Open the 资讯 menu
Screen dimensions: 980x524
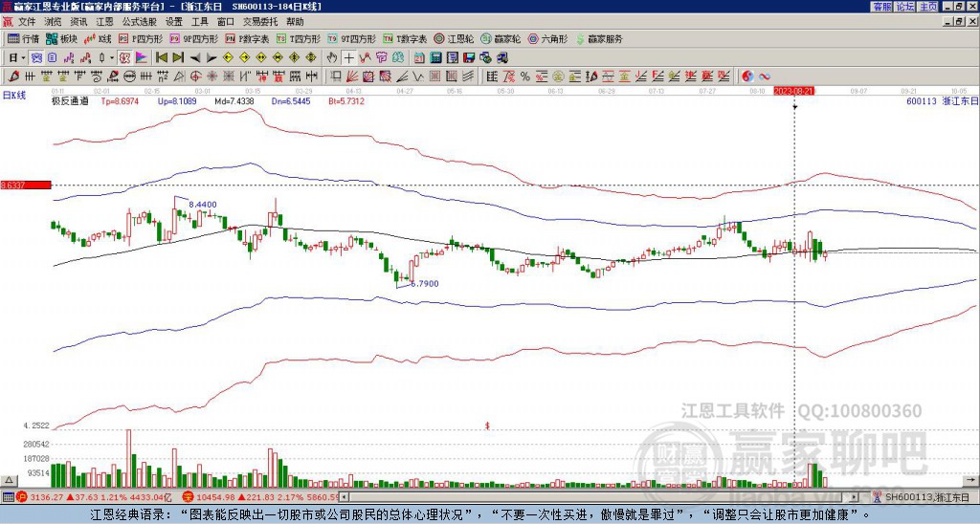click(x=78, y=22)
